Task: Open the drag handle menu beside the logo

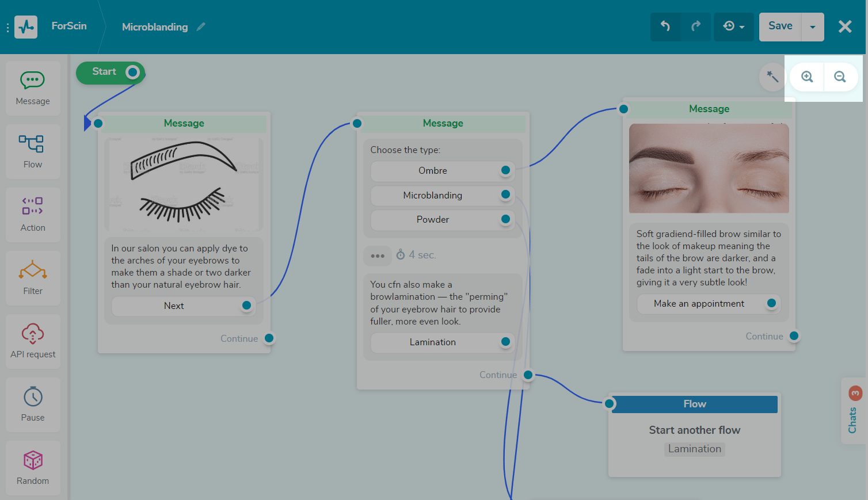Action: [x=7, y=28]
